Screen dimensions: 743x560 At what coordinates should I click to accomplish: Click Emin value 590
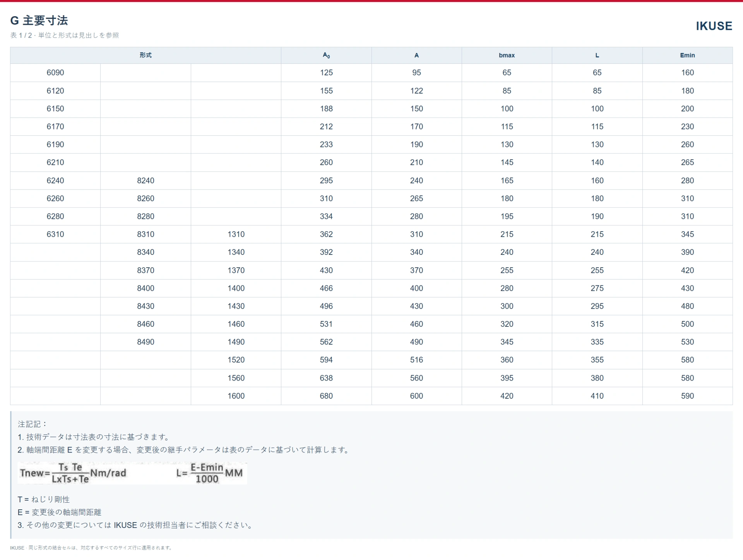coord(688,396)
